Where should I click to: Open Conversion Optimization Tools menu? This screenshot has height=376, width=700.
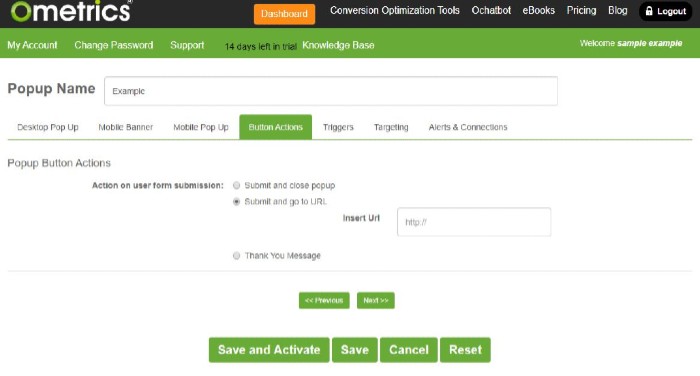click(395, 10)
